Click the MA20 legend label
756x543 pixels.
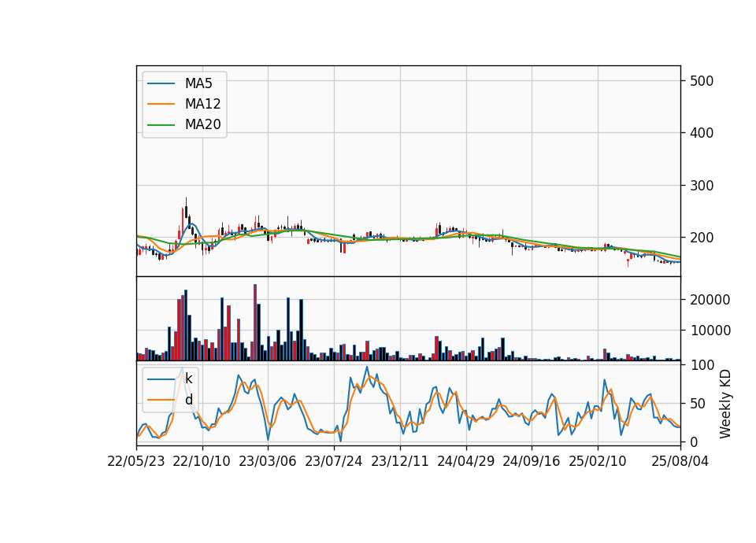coord(202,124)
